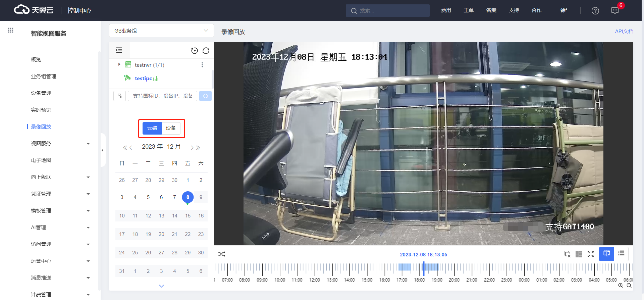Select the 云端 cloud recording source
Screen dimensions: 644x300
pyautogui.click(x=152, y=128)
